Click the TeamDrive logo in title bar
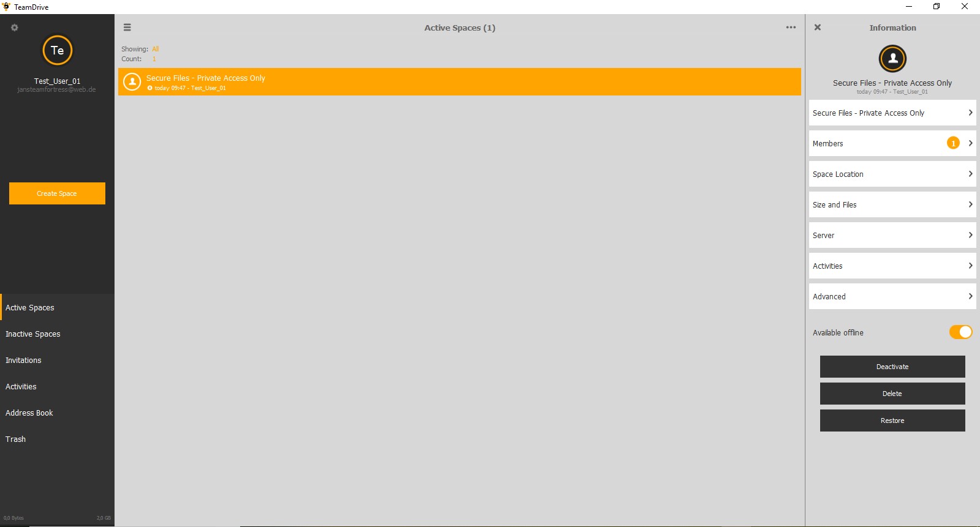 coord(6,7)
